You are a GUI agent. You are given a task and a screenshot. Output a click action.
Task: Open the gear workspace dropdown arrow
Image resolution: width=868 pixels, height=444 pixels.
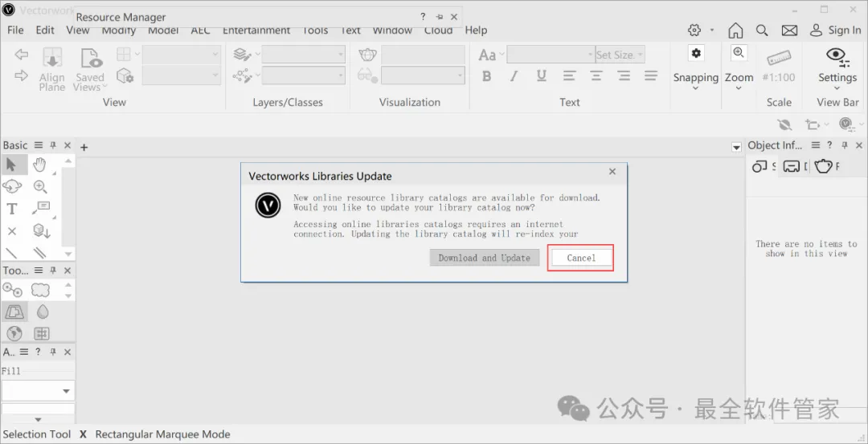click(712, 31)
